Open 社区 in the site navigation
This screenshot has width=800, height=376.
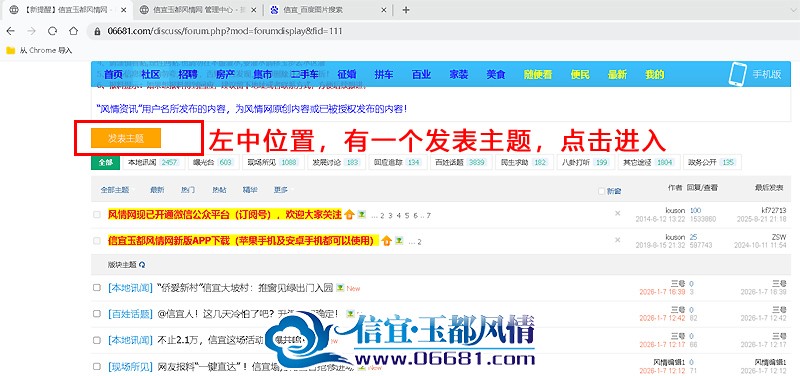[x=151, y=74]
